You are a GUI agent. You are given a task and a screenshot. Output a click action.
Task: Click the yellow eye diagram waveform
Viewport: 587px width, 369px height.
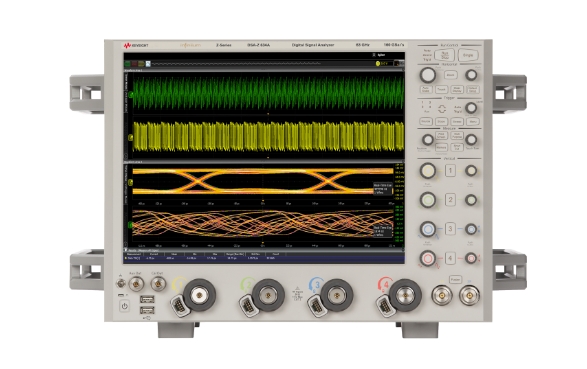click(x=262, y=182)
